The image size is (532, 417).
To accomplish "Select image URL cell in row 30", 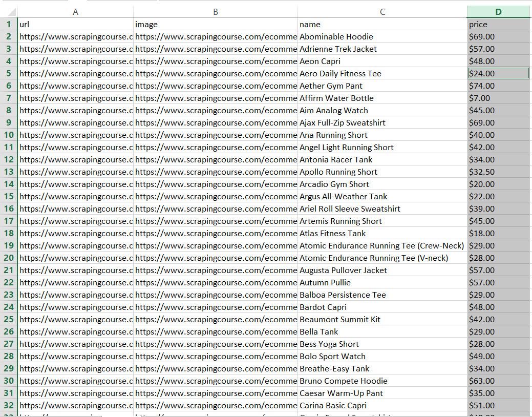I will [216, 381].
